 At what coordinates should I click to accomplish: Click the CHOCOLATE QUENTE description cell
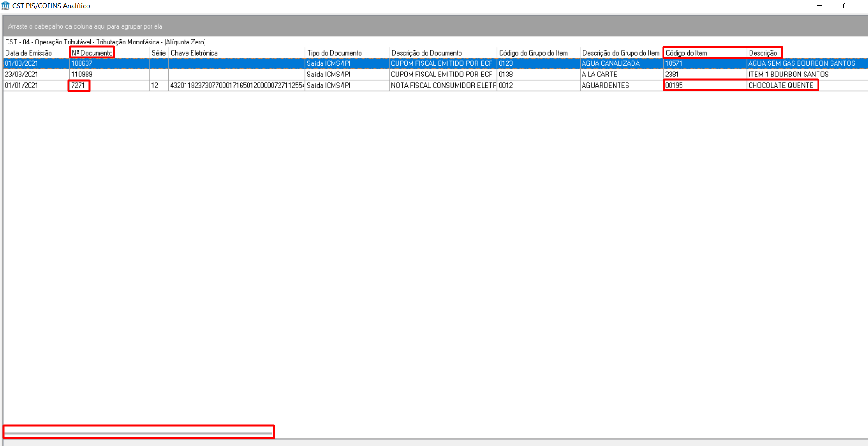pos(807,85)
